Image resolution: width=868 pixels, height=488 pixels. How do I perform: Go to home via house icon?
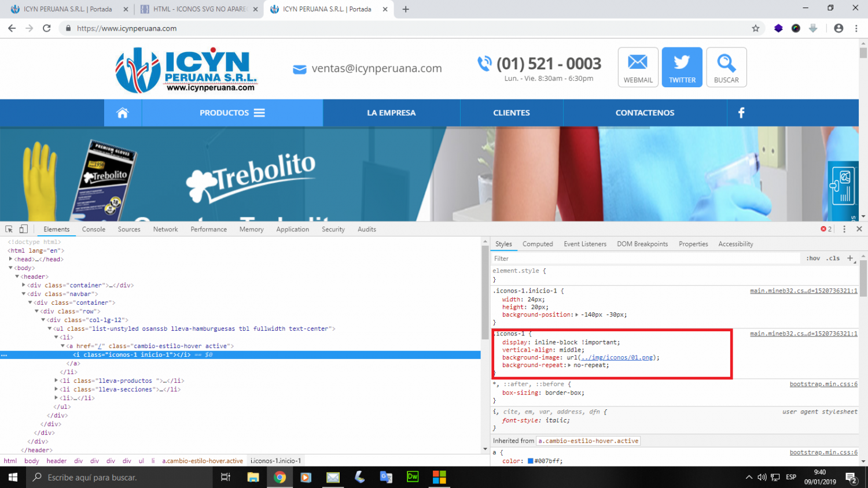(123, 113)
